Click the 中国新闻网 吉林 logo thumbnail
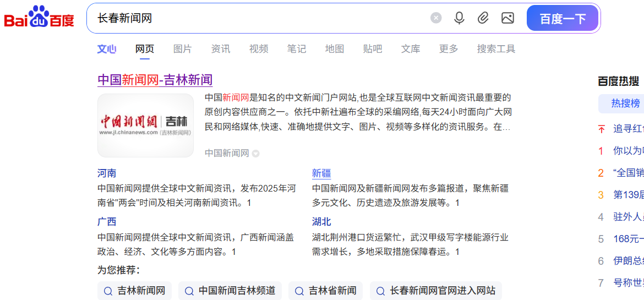Image resolution: width=644 pixels, height=300 pixels. pos(145,126)
